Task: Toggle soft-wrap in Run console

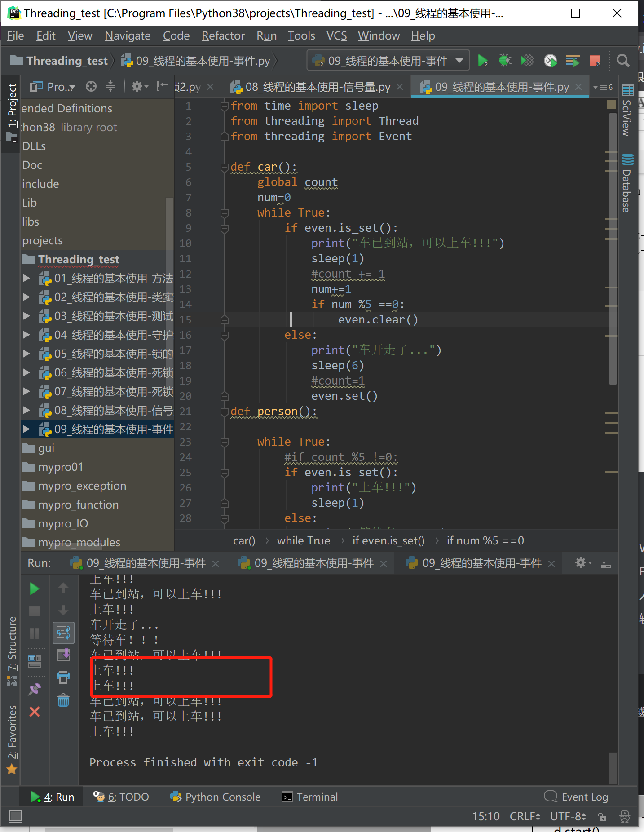Action: 63,633
